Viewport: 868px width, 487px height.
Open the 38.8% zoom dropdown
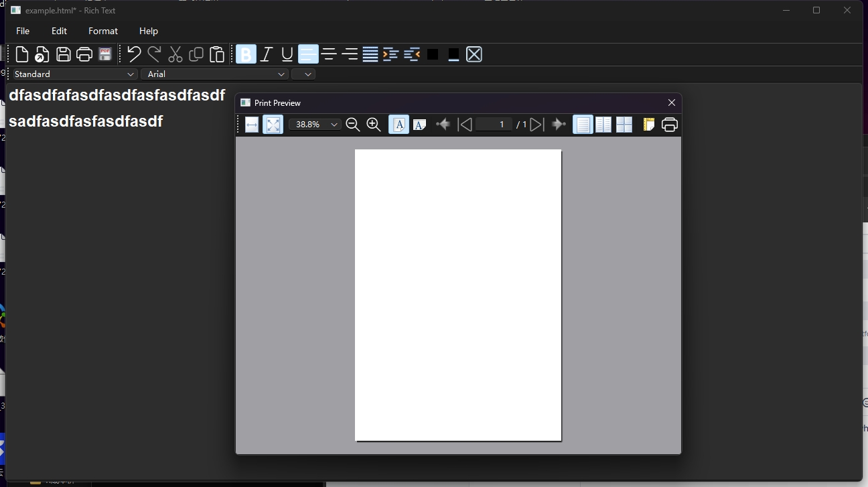(x=315, y=125)
